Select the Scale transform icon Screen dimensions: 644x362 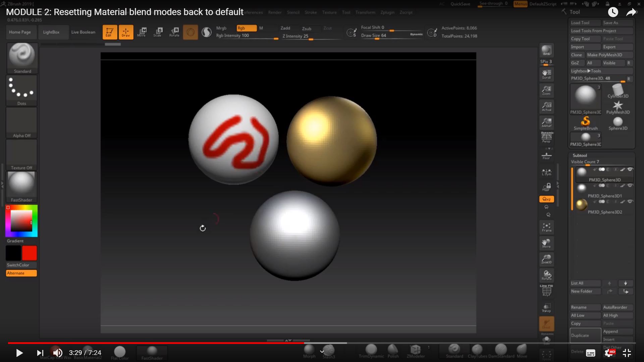[x=158, y=32]
